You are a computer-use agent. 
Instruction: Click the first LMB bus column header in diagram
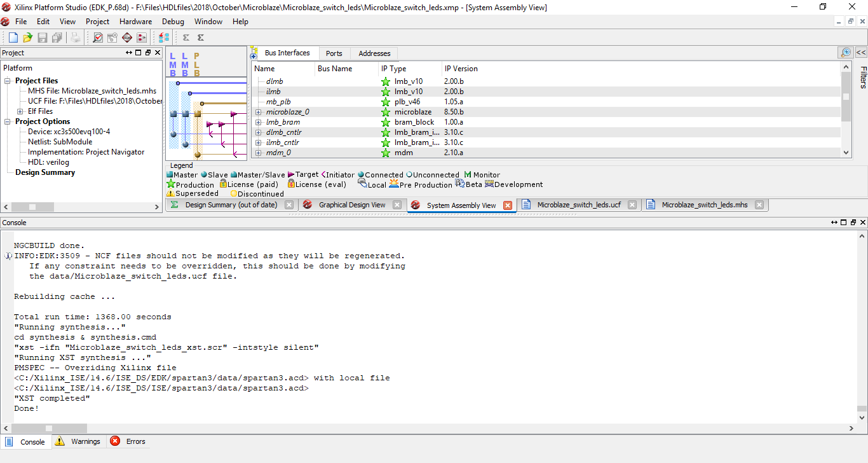click(x=173, y=64)
